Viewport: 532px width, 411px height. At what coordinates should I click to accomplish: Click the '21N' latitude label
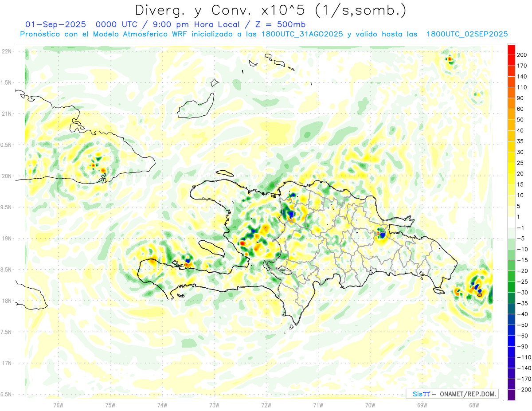pyautogui.click(x=7, y=114)
